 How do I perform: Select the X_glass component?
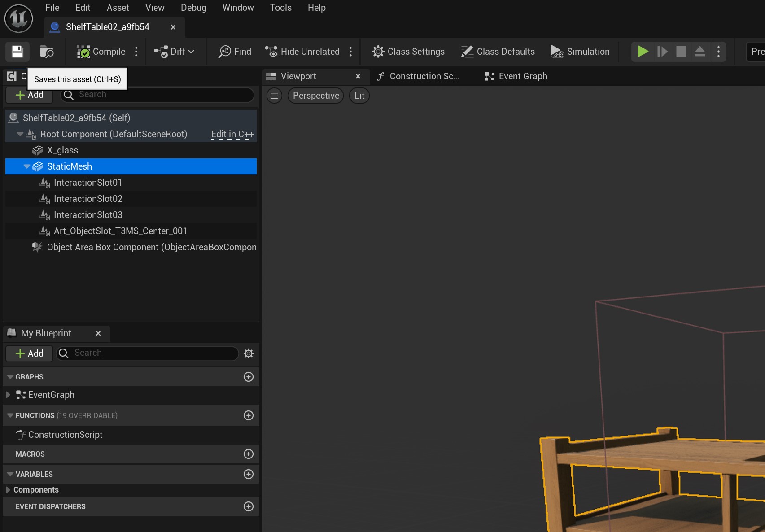pos(131,150)
